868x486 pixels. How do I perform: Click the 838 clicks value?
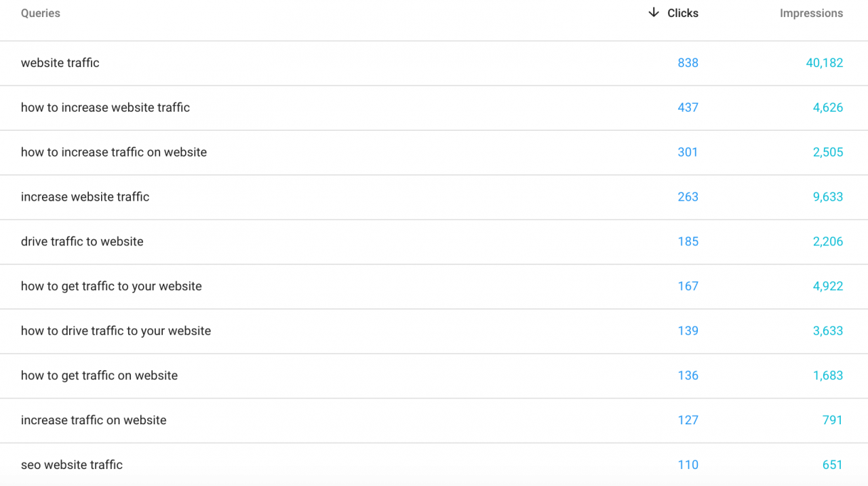tap(688, 63)
